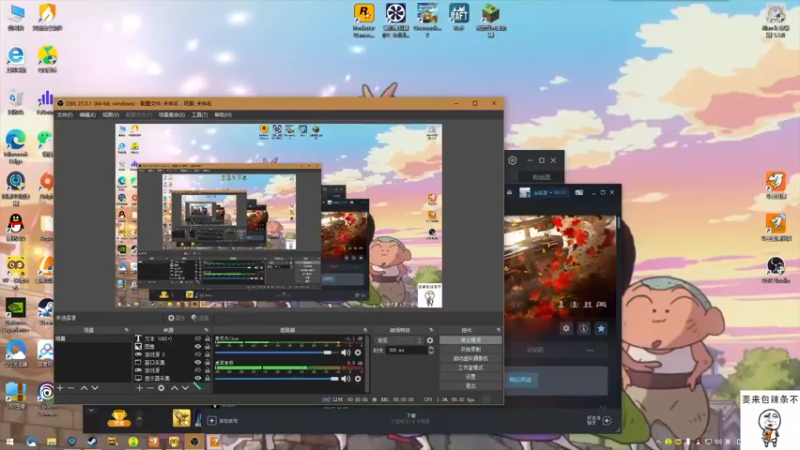The height and width of the screenshot is (450, 800).
Task: Add a new source with plus icon
Action: coord(139,388)
